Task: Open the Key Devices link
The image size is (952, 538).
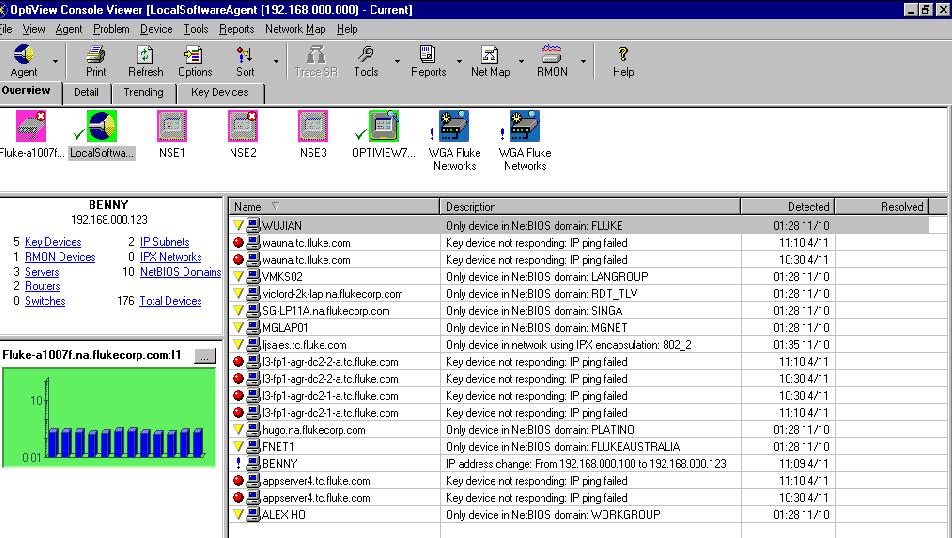Action: point(53,242)
